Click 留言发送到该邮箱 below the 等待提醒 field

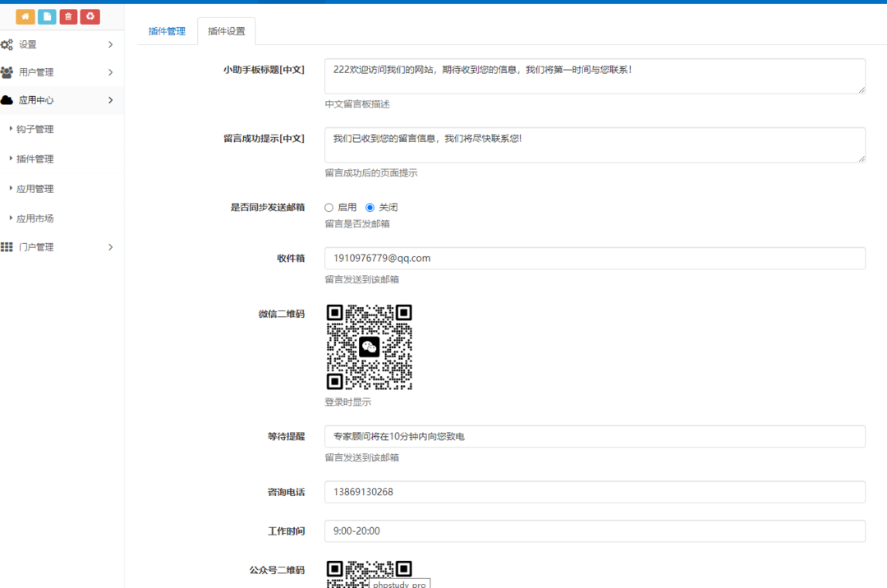pos(362,457)
